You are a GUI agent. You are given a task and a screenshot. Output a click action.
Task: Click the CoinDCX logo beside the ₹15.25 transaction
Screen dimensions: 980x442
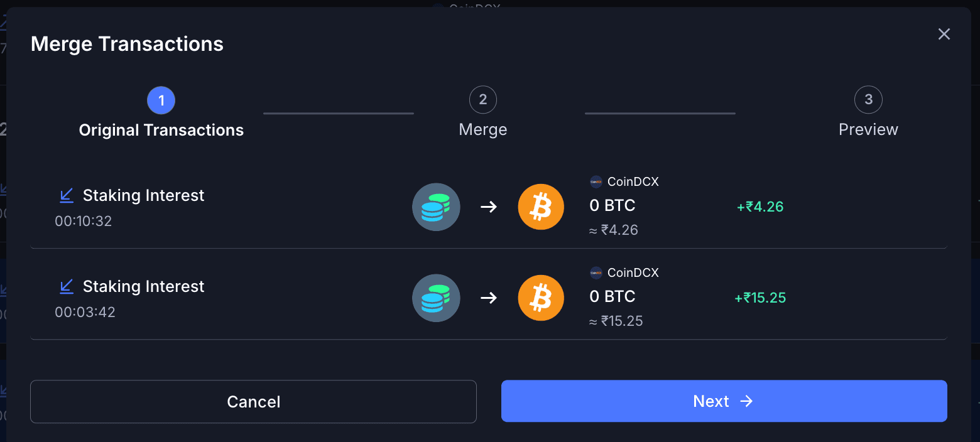pos(595,272)
